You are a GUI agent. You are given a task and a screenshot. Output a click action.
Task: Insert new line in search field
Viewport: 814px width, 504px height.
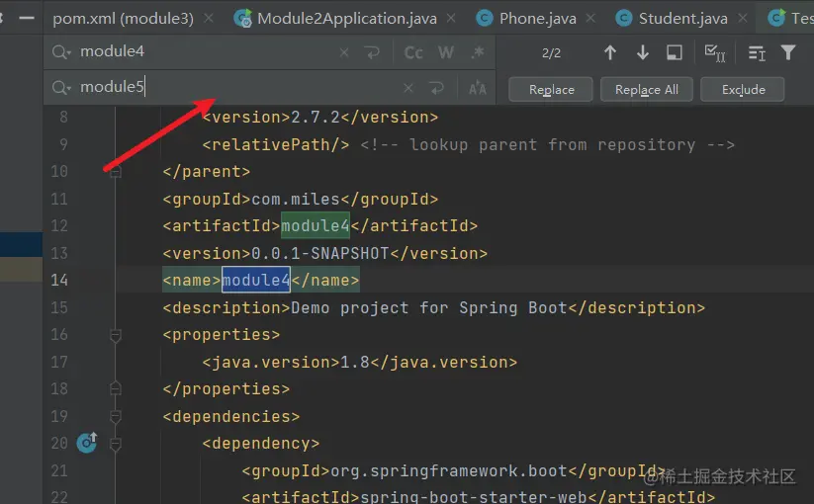[372, 52]
